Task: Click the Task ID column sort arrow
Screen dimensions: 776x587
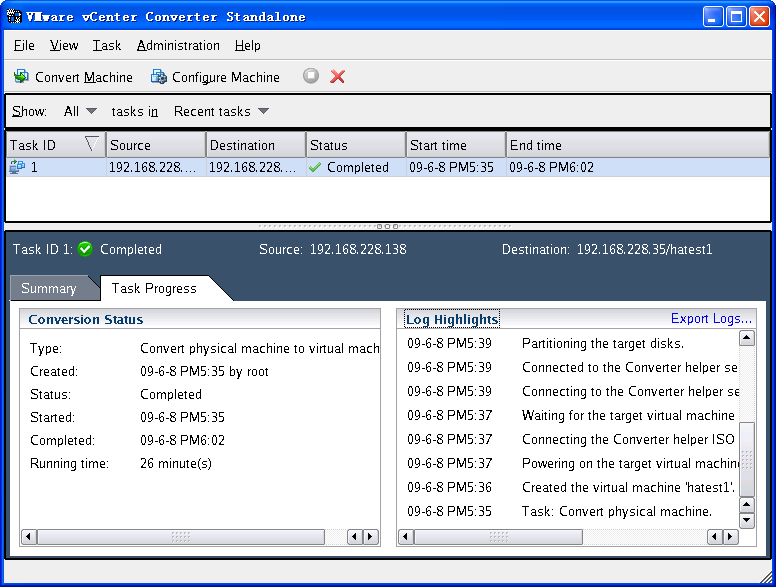Action: tap(92, 145)
